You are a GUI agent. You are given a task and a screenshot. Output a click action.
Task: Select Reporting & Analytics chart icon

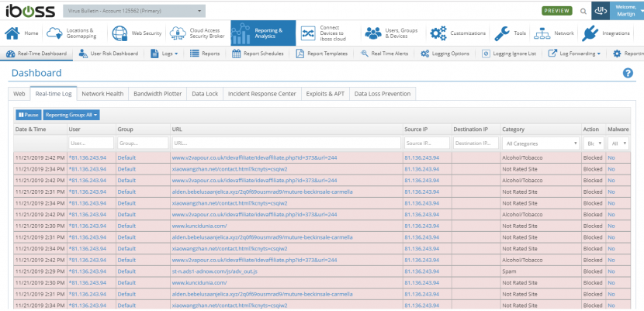pos(241,33)
